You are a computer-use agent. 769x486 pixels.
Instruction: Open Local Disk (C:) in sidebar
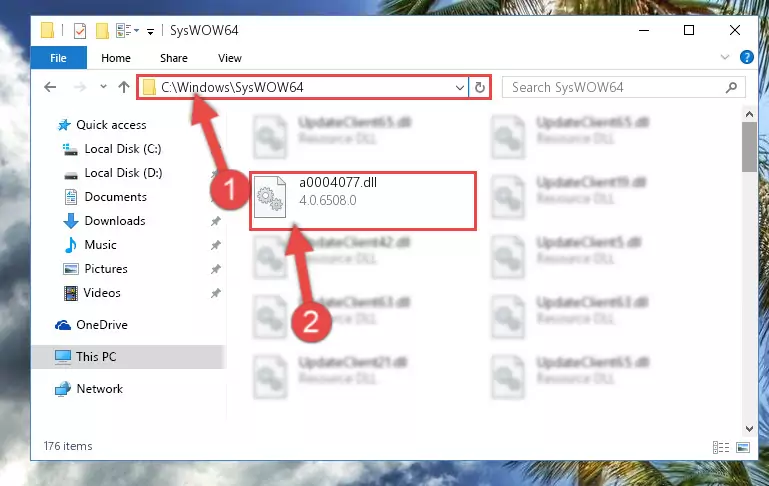pyautogui.click(x=123, y=149)
